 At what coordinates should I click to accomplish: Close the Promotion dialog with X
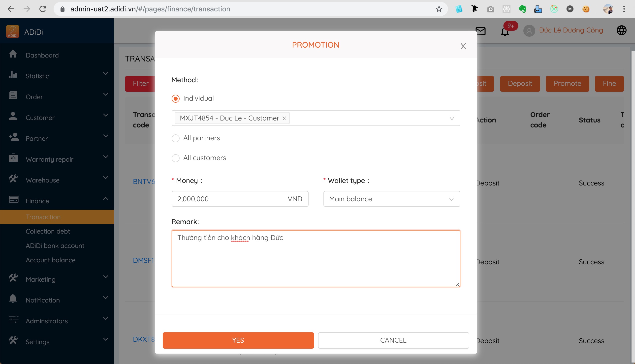463,46
